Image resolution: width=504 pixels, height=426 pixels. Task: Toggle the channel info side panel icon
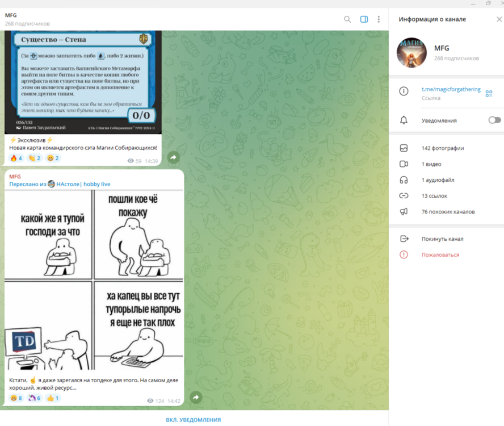pos(364,19)
